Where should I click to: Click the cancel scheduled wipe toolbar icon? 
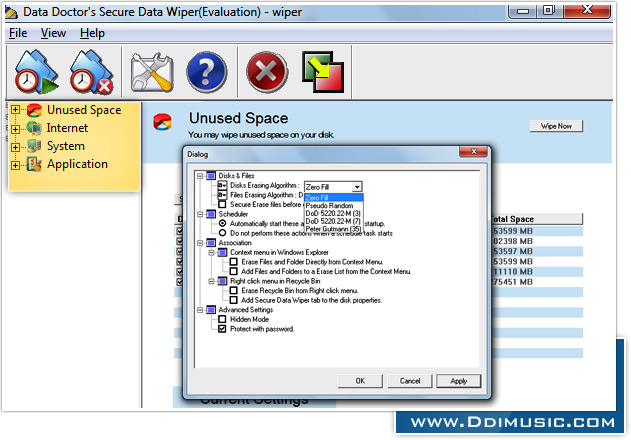(91, 71)
